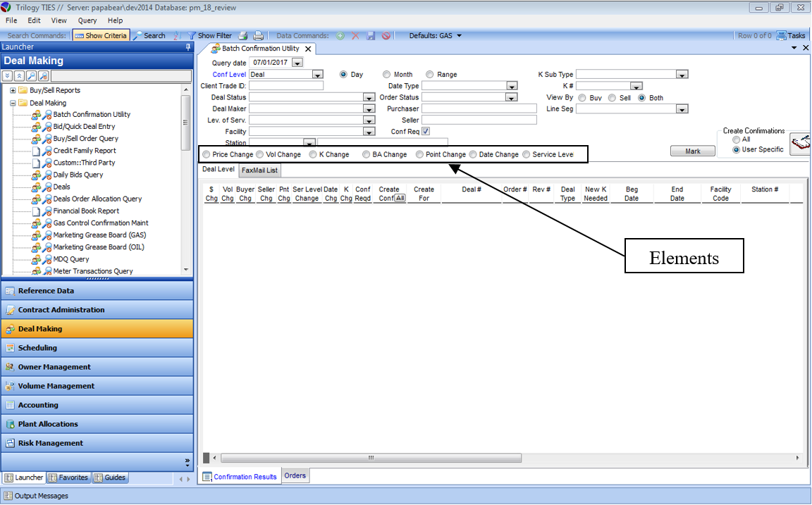Toggle the Conf Req checkbox
Image resolution: width=812 pixels, height=505 pixels.
[x=426, y=131]
